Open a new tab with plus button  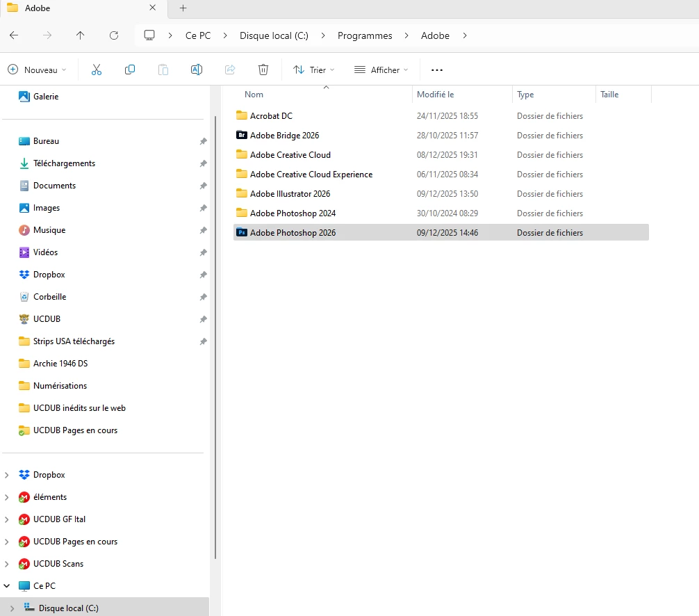coord(183,8)
